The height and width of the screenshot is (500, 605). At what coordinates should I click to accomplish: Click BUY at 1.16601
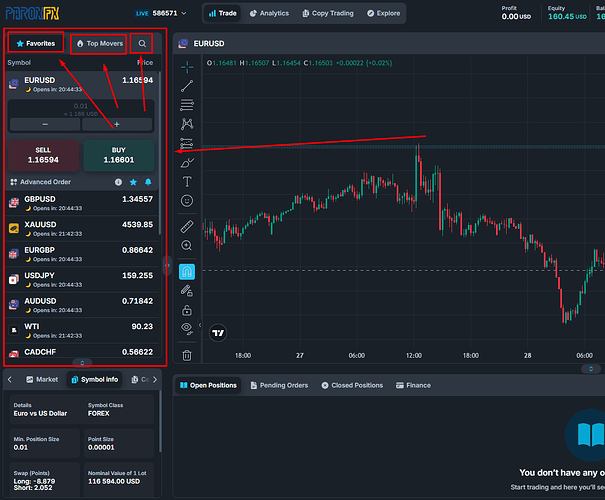119,155
